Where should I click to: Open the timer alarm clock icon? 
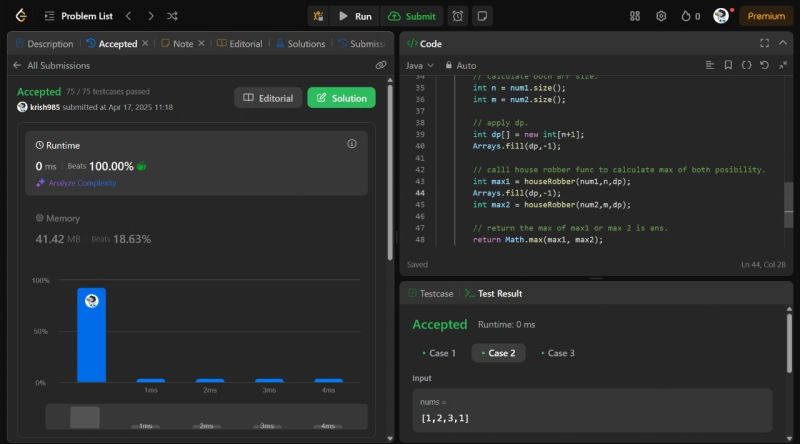pyautogui.click(x=457, y=16)
